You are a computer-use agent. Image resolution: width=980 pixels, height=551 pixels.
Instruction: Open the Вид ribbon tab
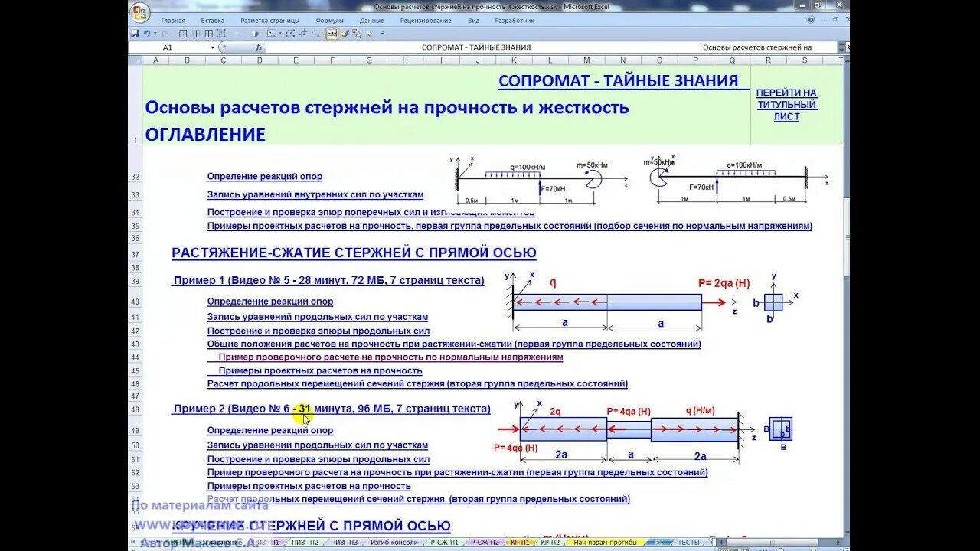tap(474, 21)
